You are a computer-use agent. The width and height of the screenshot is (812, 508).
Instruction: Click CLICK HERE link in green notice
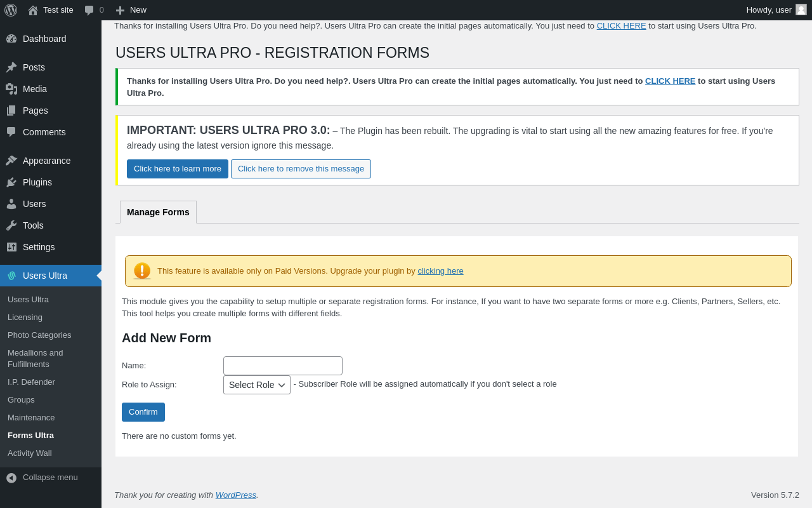point(670,81)
